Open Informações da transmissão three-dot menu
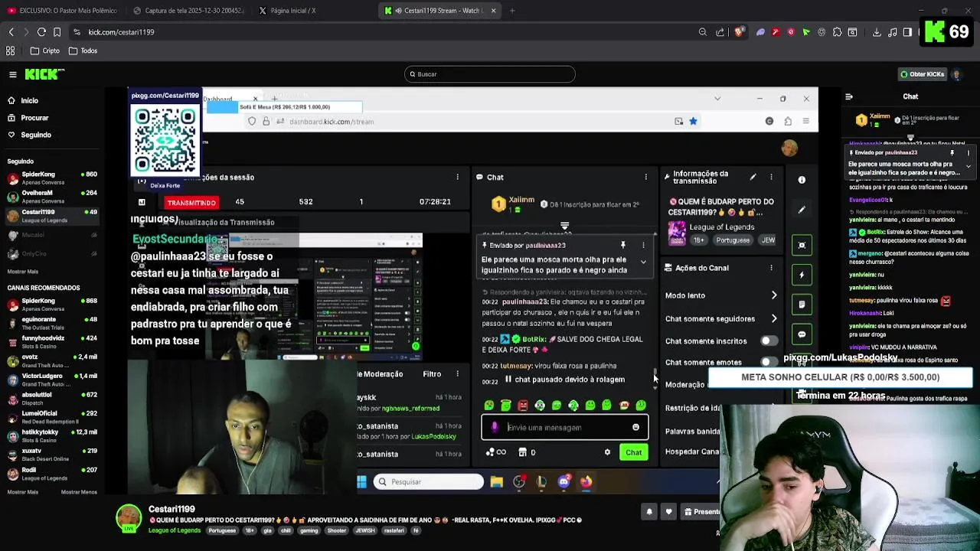 (771, 178)
